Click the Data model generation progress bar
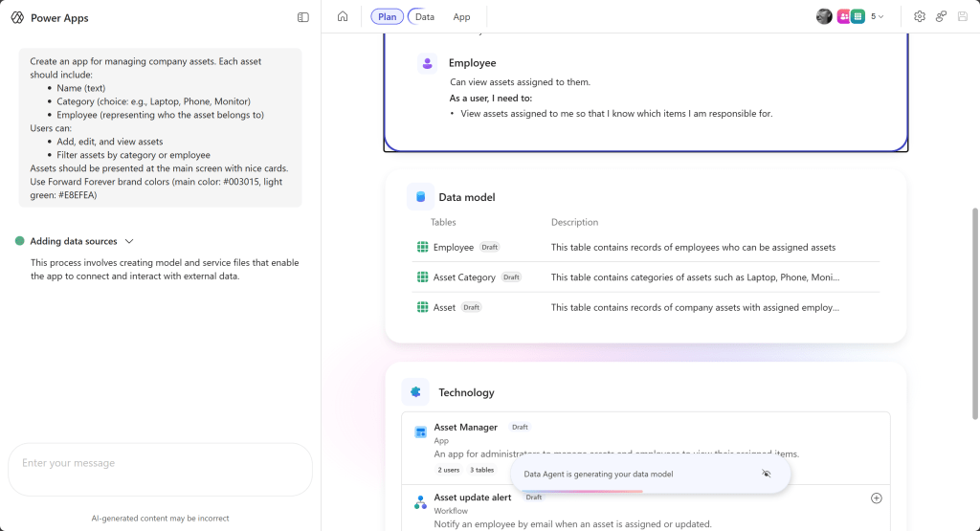Viewport: 980px width, 531px height. pos(581,491)
